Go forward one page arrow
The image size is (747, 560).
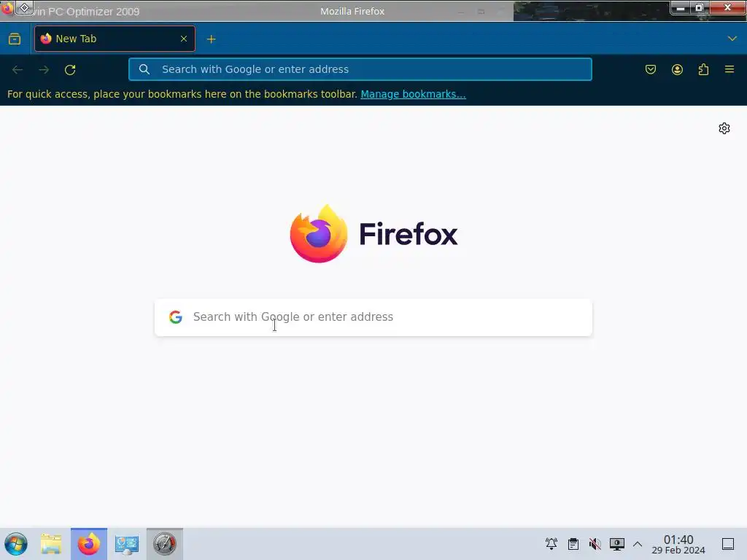44,69
